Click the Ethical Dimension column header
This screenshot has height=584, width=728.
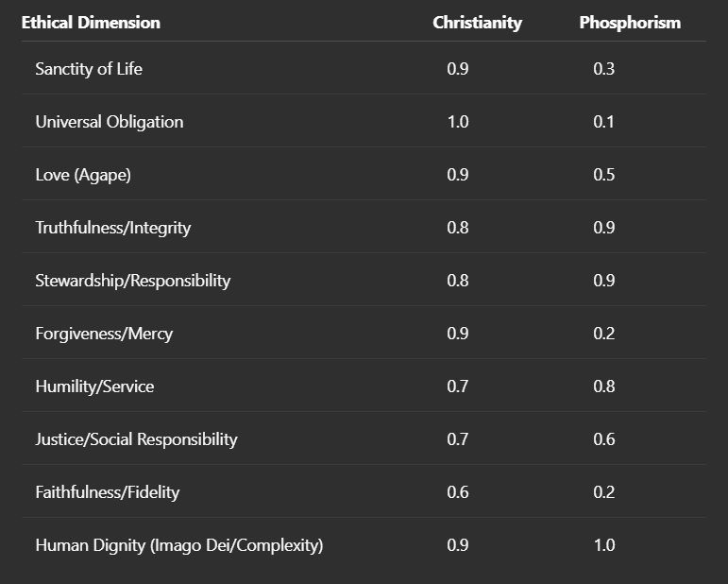[x=91, y=23]
